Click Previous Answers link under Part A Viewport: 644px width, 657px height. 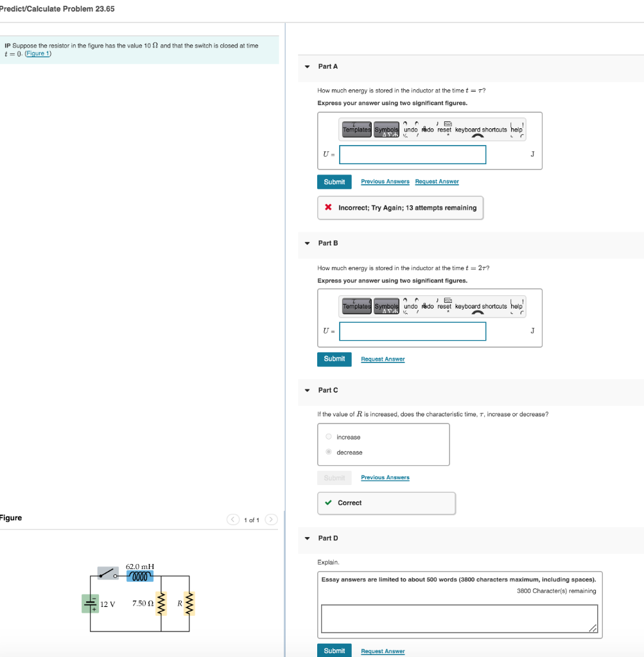tap(385, 182)
